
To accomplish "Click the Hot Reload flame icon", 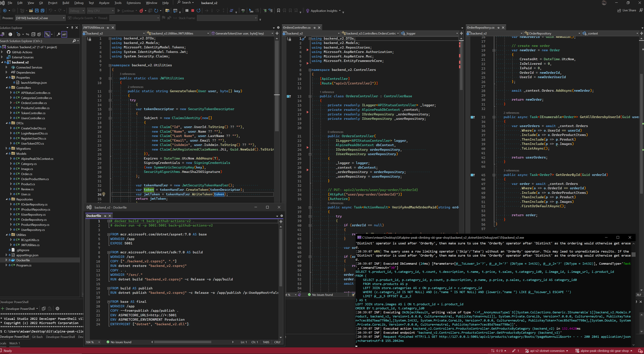I will point(141,11).
